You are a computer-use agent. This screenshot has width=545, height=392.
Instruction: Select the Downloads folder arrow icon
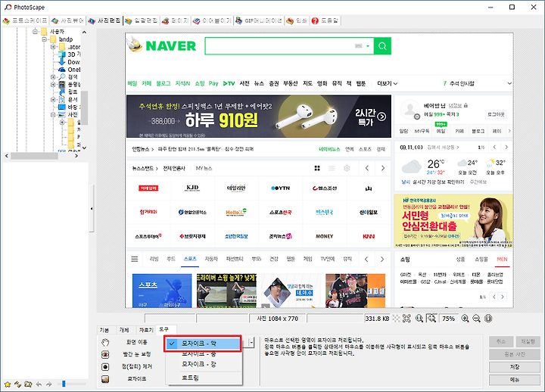coord(62,62)
